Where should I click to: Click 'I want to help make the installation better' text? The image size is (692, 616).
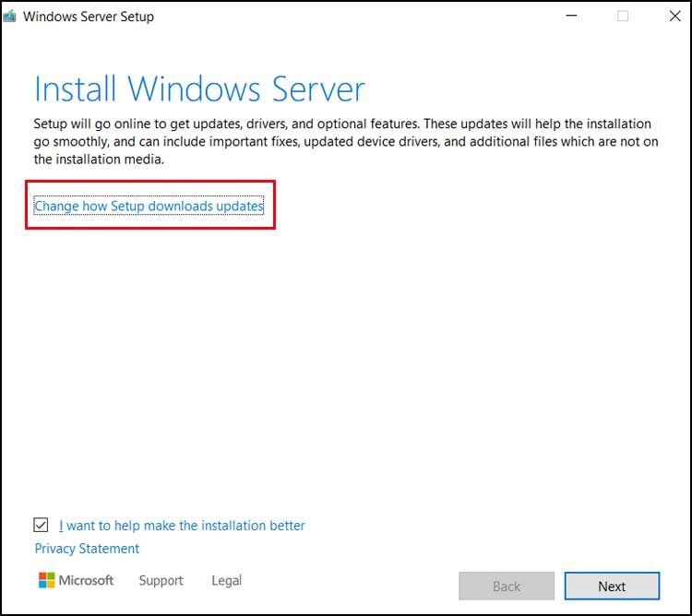point(182,526)
